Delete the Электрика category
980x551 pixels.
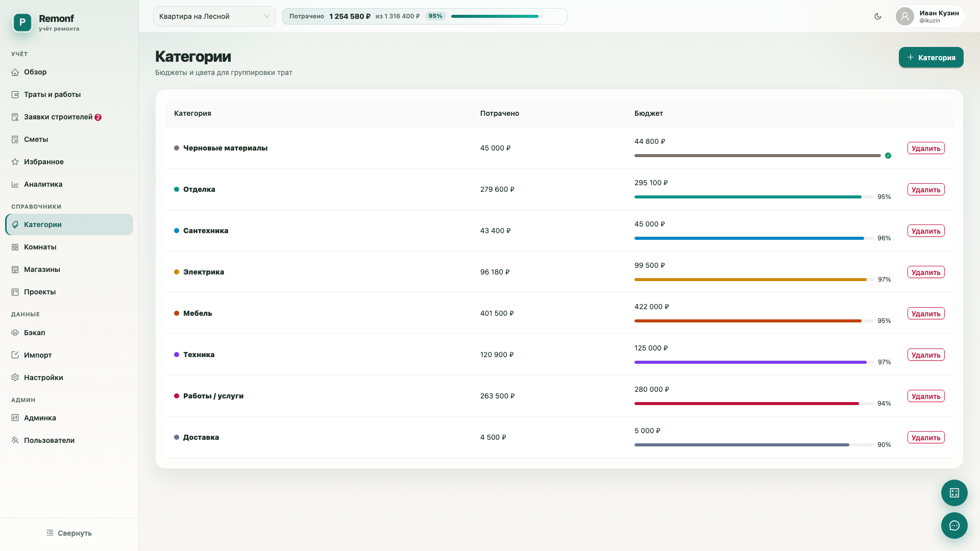926,272
